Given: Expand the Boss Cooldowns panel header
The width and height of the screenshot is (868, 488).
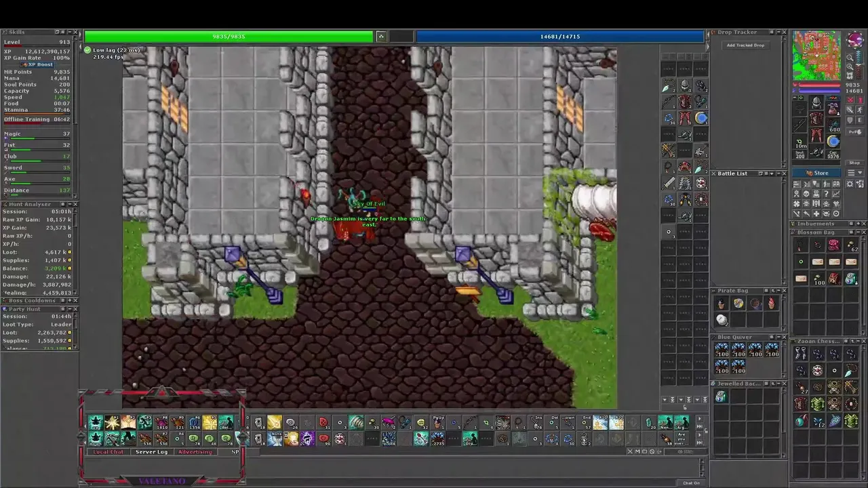Looking at the screenshot, I should point(69,300).
